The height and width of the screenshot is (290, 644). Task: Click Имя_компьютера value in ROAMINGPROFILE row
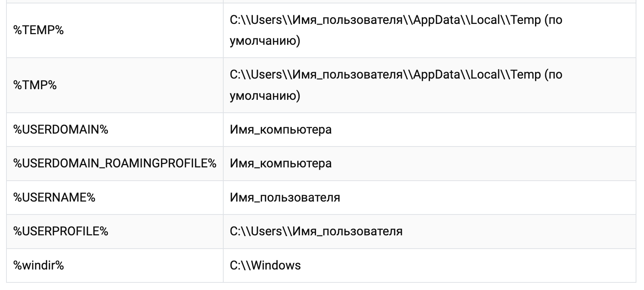pos(281,163)
